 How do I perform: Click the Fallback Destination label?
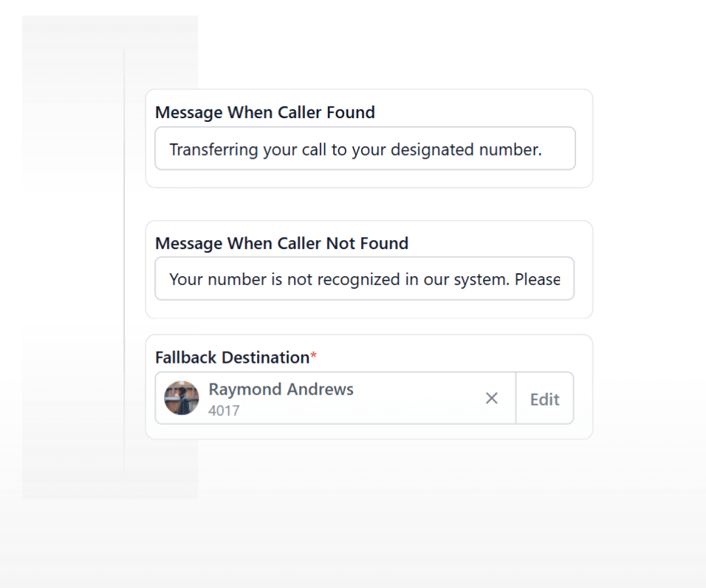pyautogui.click(x=230, y=357)
